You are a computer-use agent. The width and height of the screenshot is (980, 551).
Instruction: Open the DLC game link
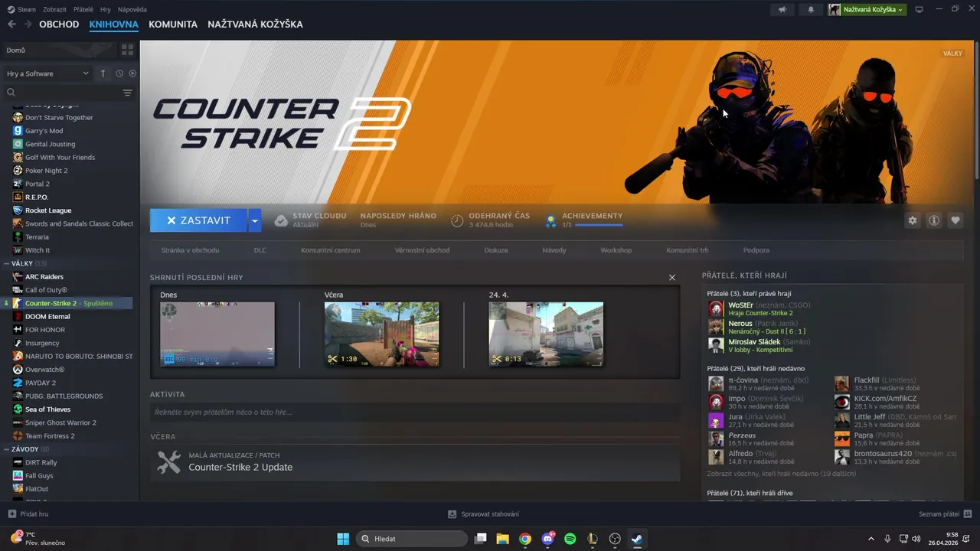(260, 250)
